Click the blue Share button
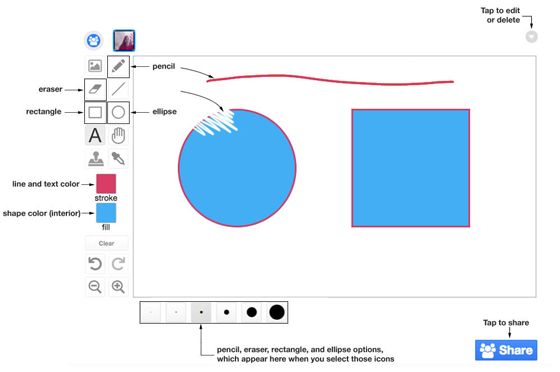Viewport: 560px width, 372px height. [x=506, y=350]
